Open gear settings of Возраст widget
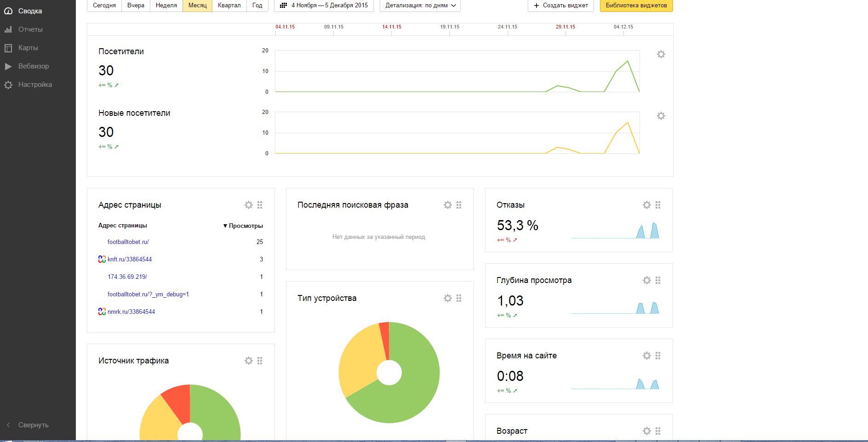This screenshot has width=868, height=442. tap(647, 431)
